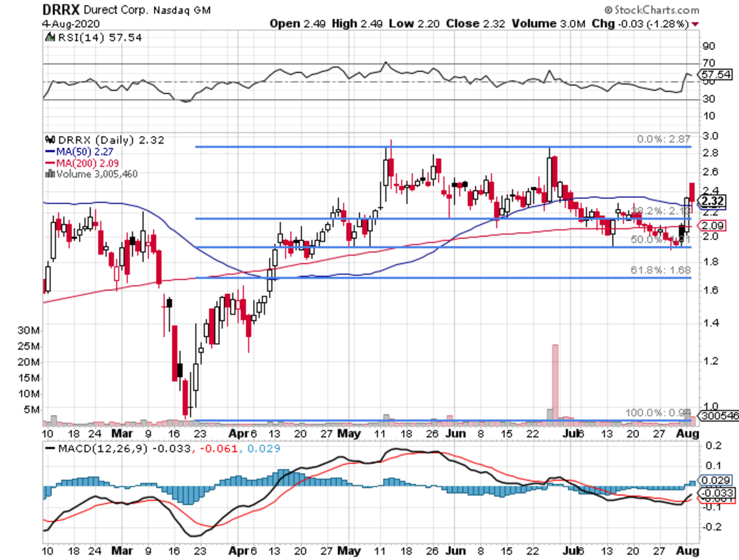Click the large volume spike bar in late June
739x560 pixels.
click(x=554, y=382)
